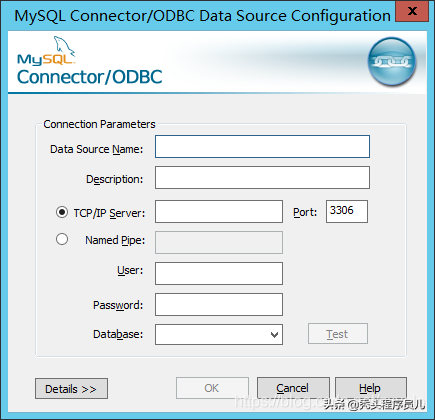
Task: Click the Test connection button
Action: (x=338, y=333)
